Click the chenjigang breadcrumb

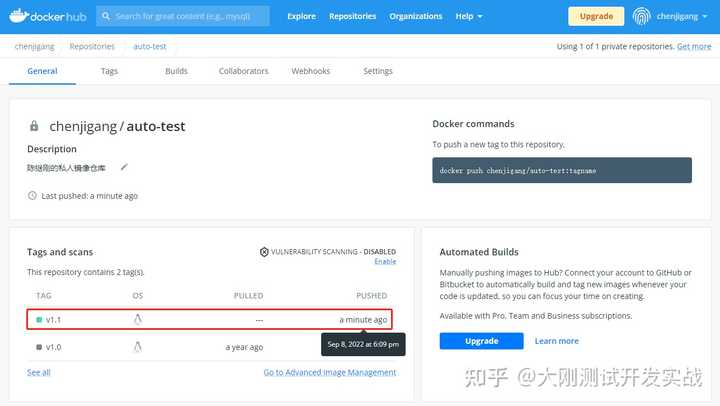point(34,46)
